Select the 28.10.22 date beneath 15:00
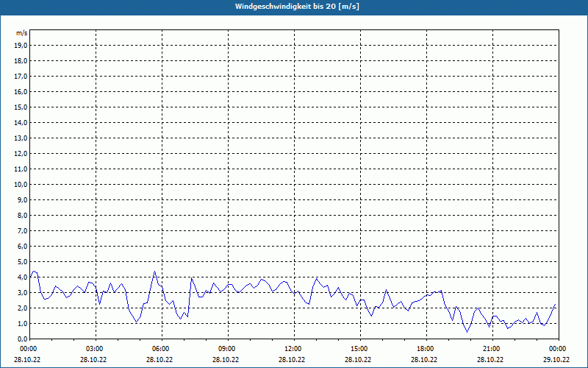 (358, 359)
